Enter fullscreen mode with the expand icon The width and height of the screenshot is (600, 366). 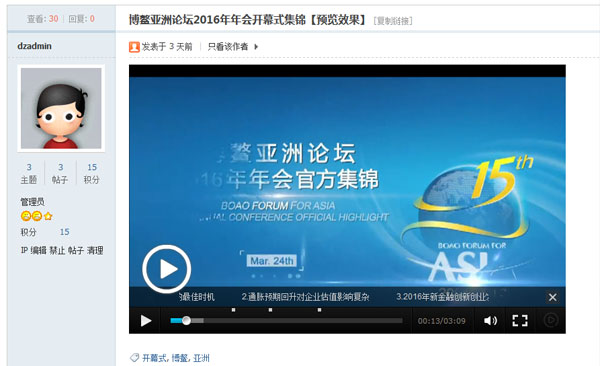[x=520, y=320]
